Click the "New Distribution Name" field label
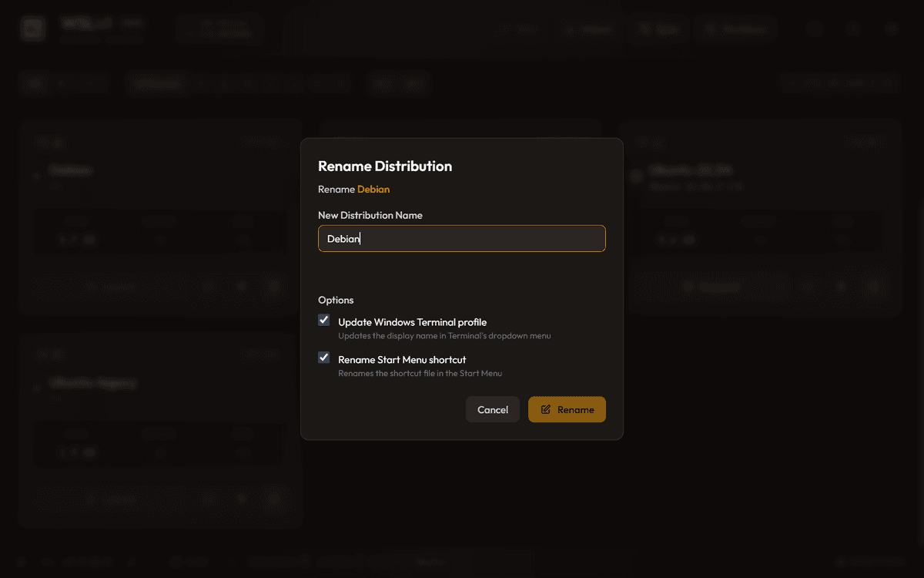Screen dimensions: 924x578 370,215
